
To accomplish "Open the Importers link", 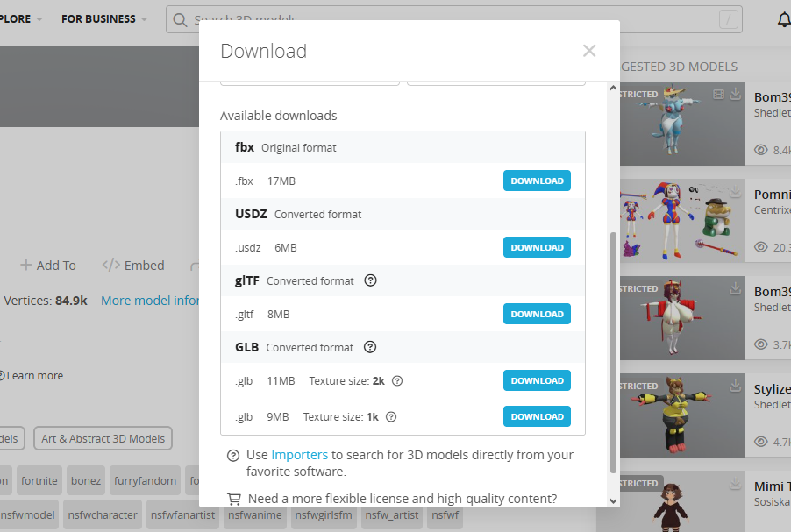I will pos(300,455).
